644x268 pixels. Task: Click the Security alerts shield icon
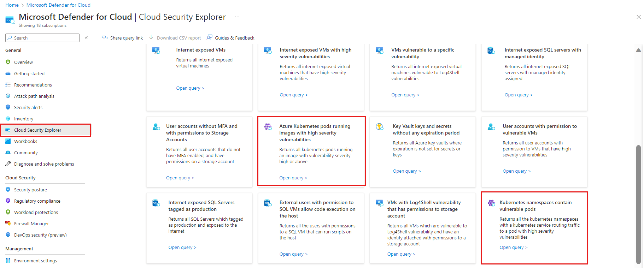[8, 107]
